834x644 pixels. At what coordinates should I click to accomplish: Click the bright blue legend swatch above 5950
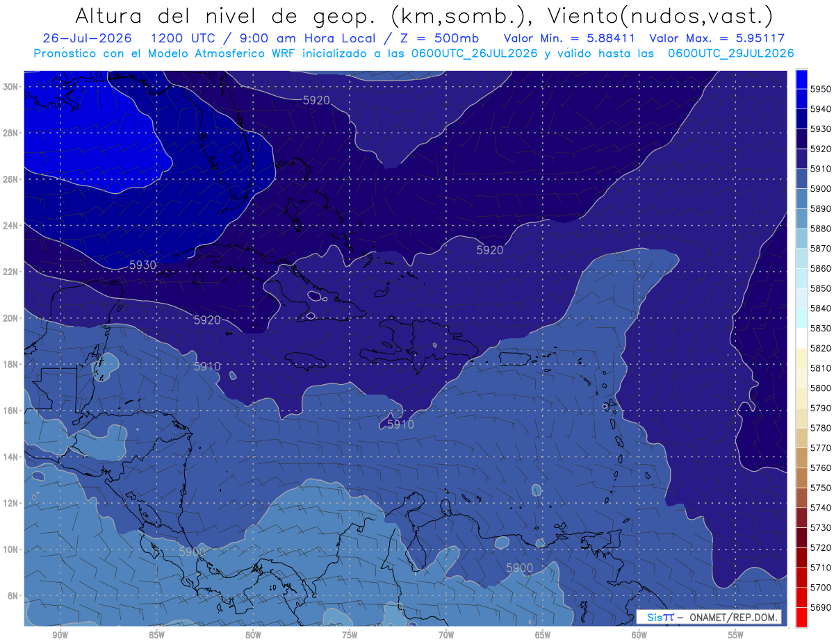point(801,79)
